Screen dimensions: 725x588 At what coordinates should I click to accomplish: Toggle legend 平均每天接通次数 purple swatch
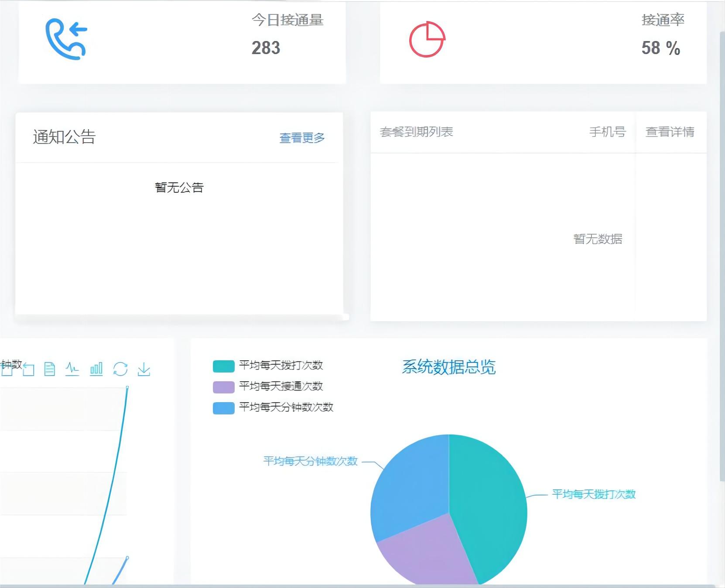[223, 386]
